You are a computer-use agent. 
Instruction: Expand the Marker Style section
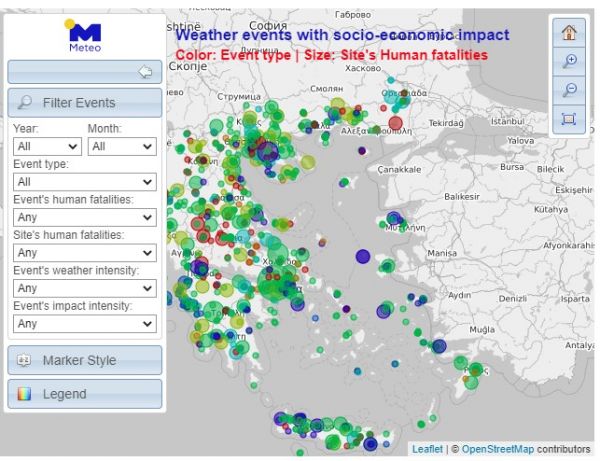click(85, 360)
